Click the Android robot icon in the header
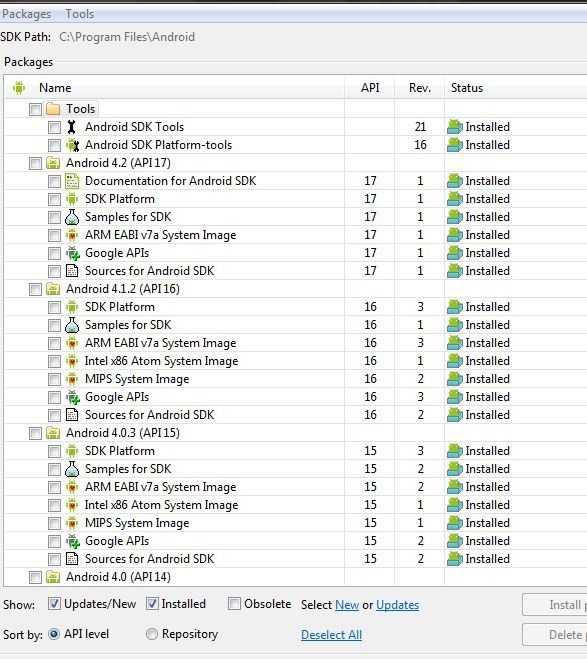Image resolution: width=587 pixels, height=659 pixels. tap(19, 88)
